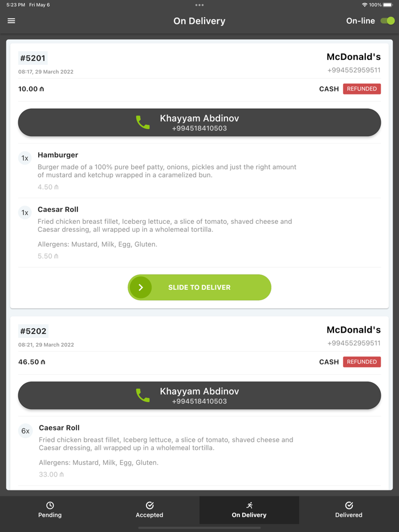Toggle restaurant availability to offline
The height and width of the screenshot is (532, 399).
(386, 21)
